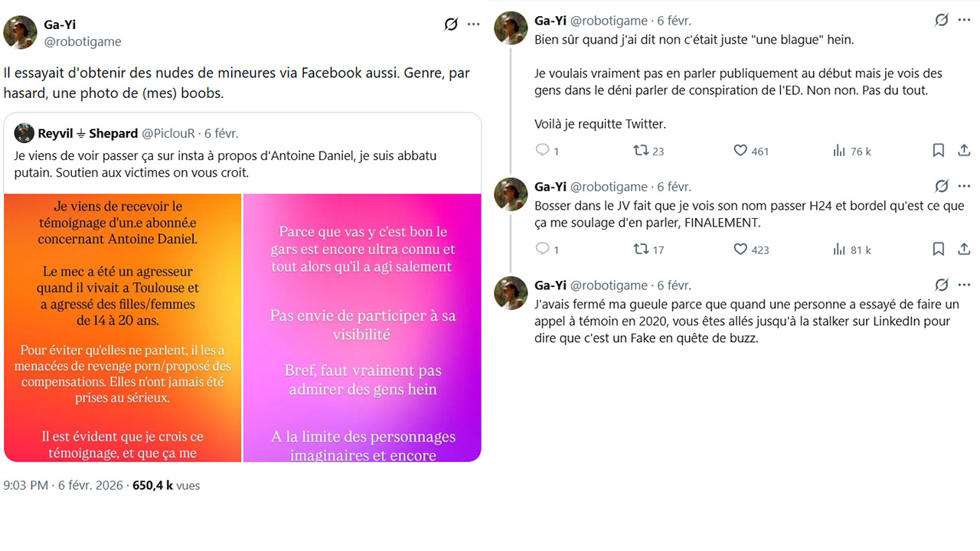Like the tweet with 461 likes
The height and width of the screenshot is (551, 980).
740,151
